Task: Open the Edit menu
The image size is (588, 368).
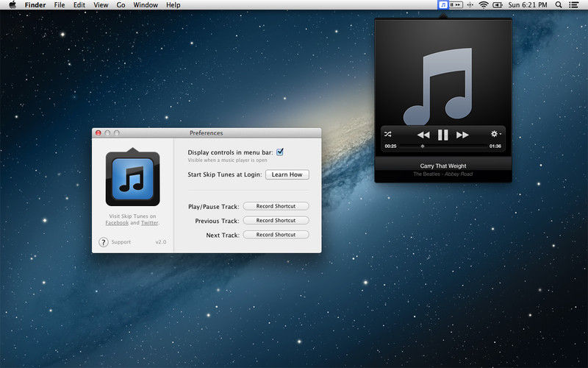Action: [79, 5]
